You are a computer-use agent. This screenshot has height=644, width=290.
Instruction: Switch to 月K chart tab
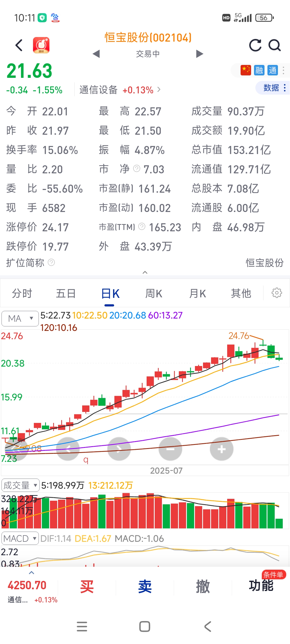(x=197, y=293)
